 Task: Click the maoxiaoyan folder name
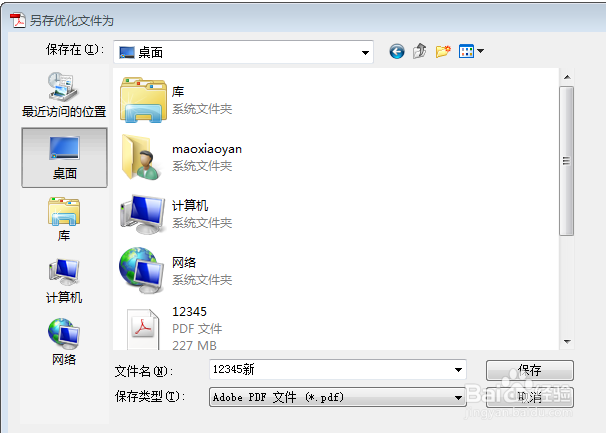point(207,149)
